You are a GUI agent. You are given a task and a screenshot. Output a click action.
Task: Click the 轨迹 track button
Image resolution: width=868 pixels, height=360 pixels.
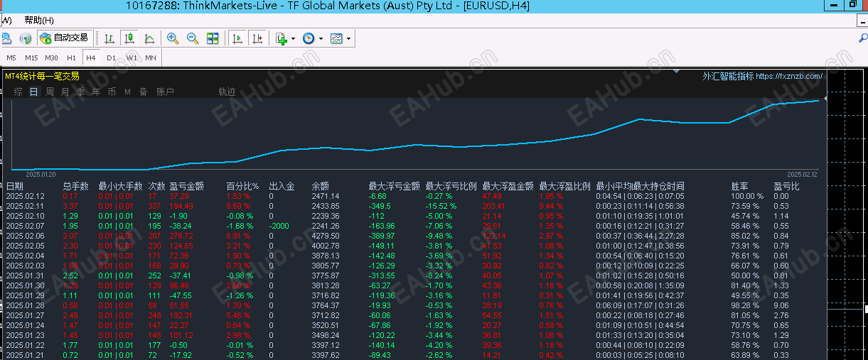tap(227, 92)
